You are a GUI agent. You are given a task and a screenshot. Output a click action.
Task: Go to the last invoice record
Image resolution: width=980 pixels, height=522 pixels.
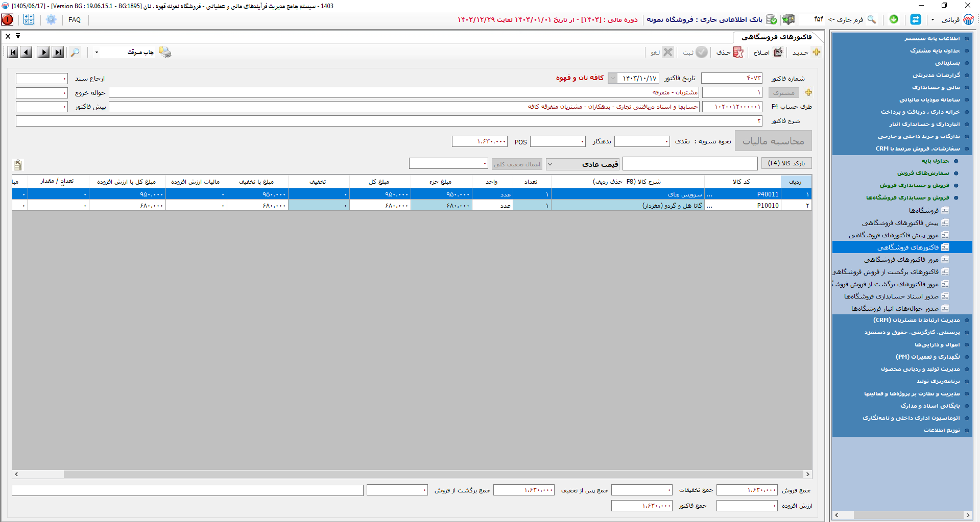58,52
